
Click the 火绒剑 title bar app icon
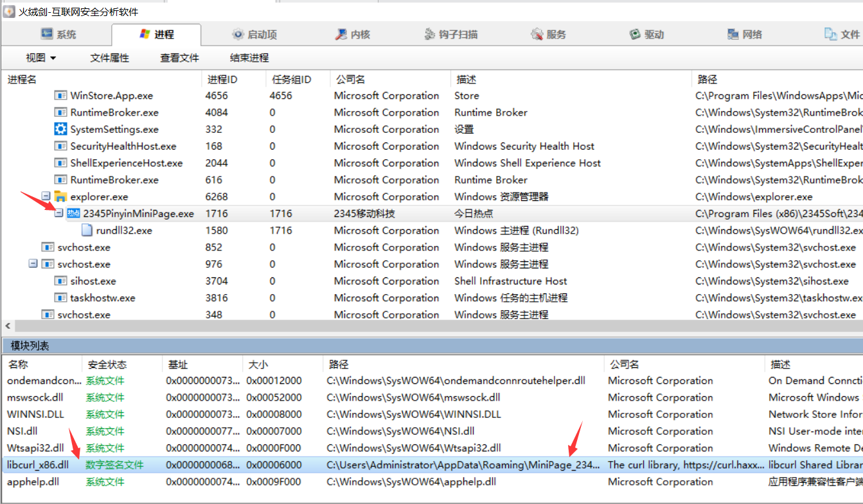pyautogui.click(x=9, y=12)
